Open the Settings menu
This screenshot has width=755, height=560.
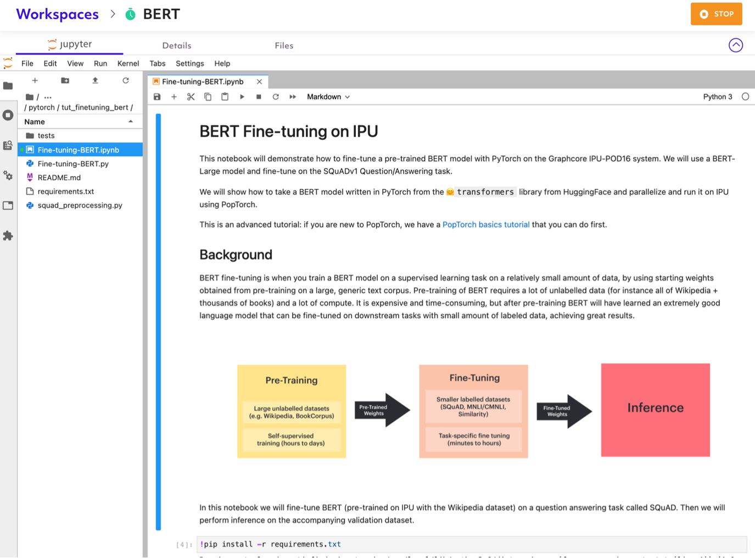click(x=190, y=64)
